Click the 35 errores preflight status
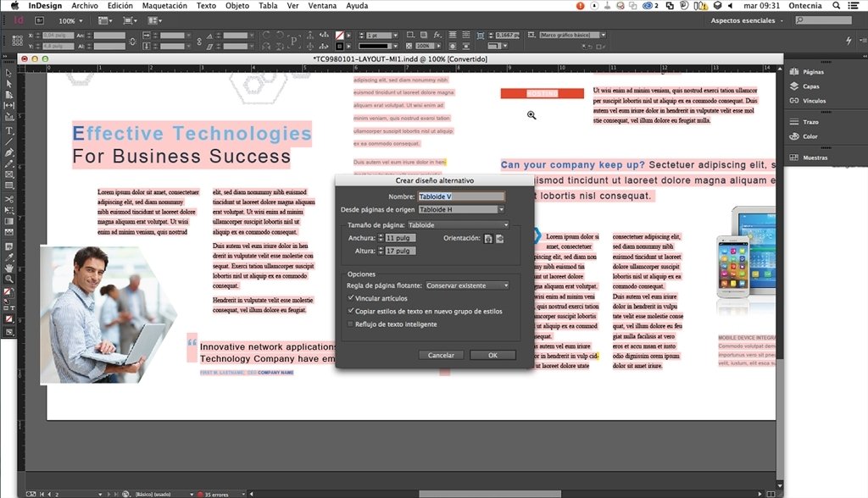868x498 pixels. (216, 494)
